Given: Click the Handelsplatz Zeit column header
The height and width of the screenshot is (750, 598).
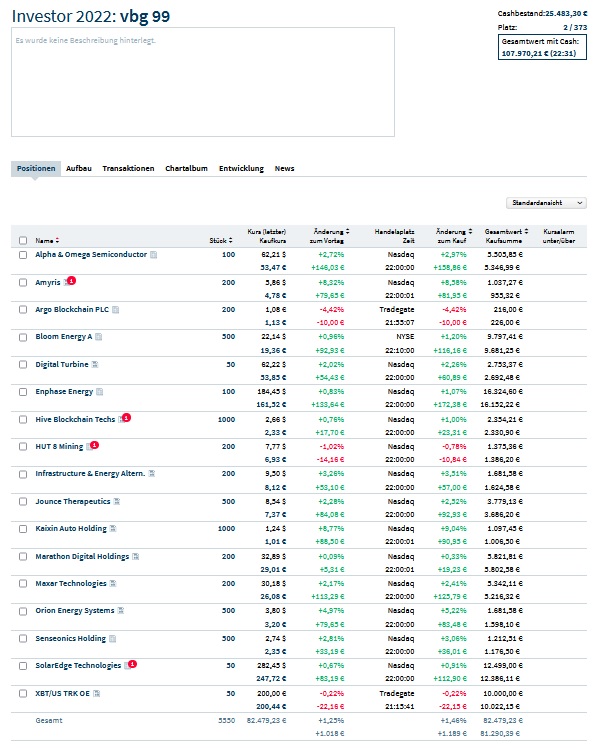Looking at the screenshot, I should pos(394,236).
